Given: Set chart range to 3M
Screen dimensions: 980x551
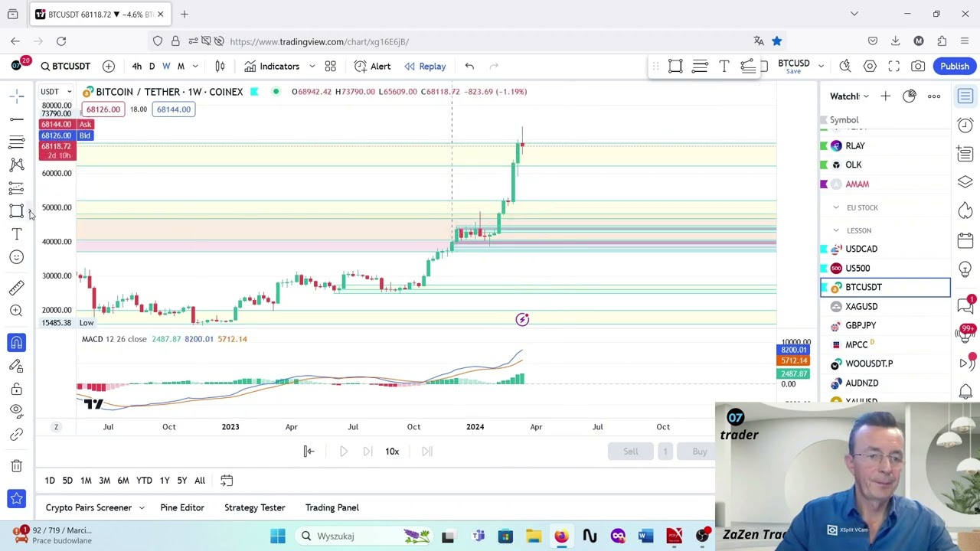Looking at the screenshot, I should point(104,481).
